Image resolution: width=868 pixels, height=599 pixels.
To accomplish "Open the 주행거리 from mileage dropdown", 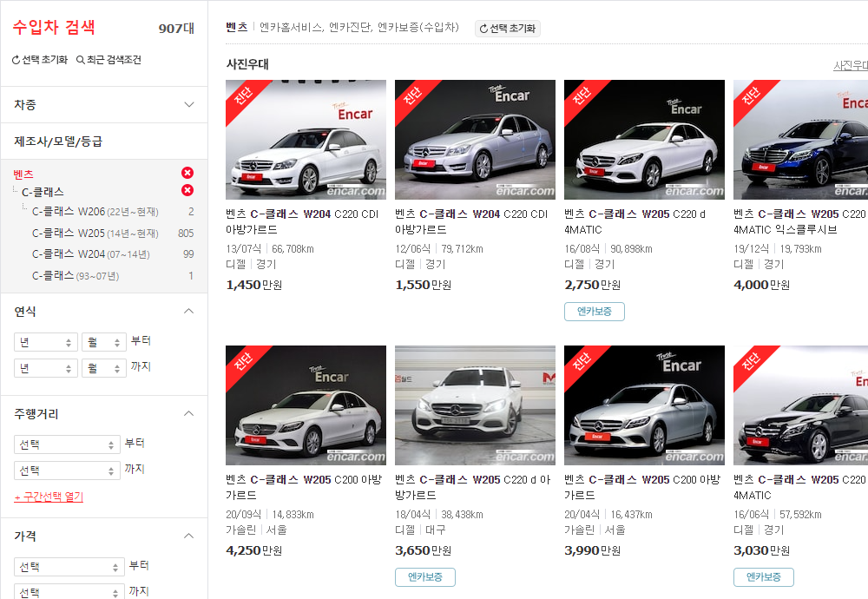I will 67,444.
